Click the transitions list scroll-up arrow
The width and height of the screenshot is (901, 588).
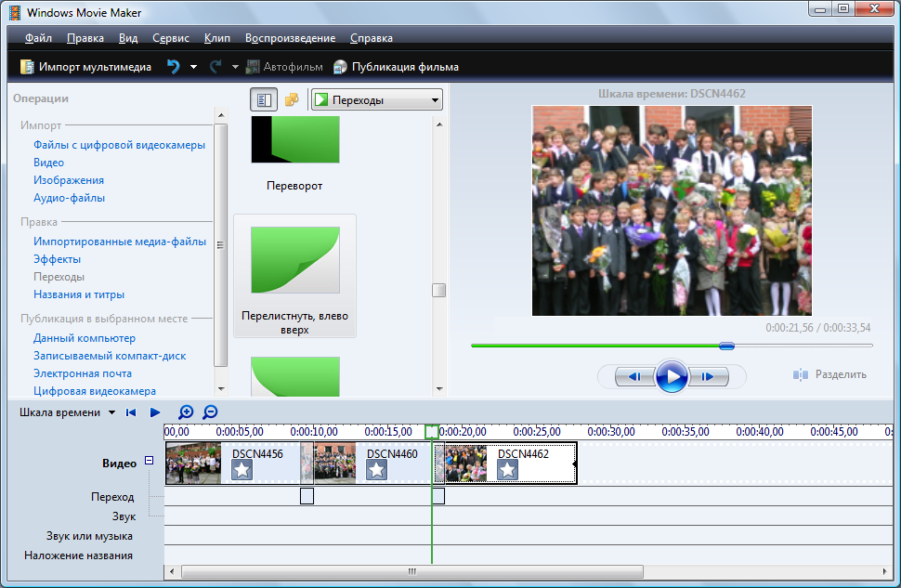[x=439, y=124]
